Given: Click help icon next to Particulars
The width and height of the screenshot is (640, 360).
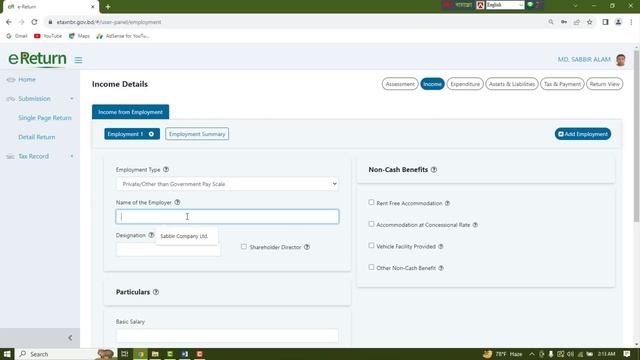Looking at the screenshot, I should tap(156, 292).
